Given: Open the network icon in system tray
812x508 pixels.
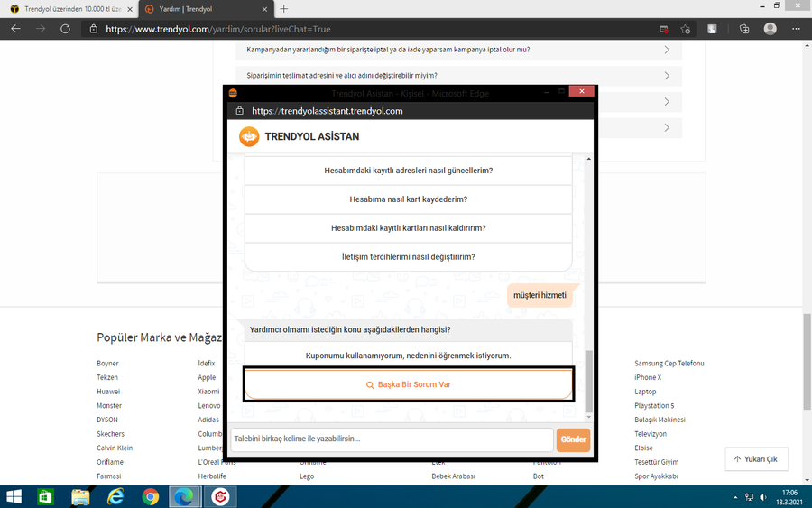Looking at the screenshot, I should [x=750, y=497].
